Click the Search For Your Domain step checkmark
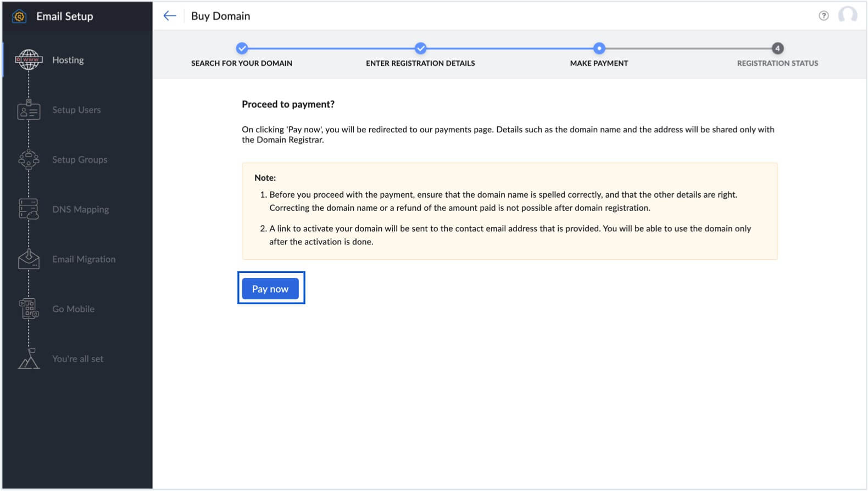 coord(242,48)
